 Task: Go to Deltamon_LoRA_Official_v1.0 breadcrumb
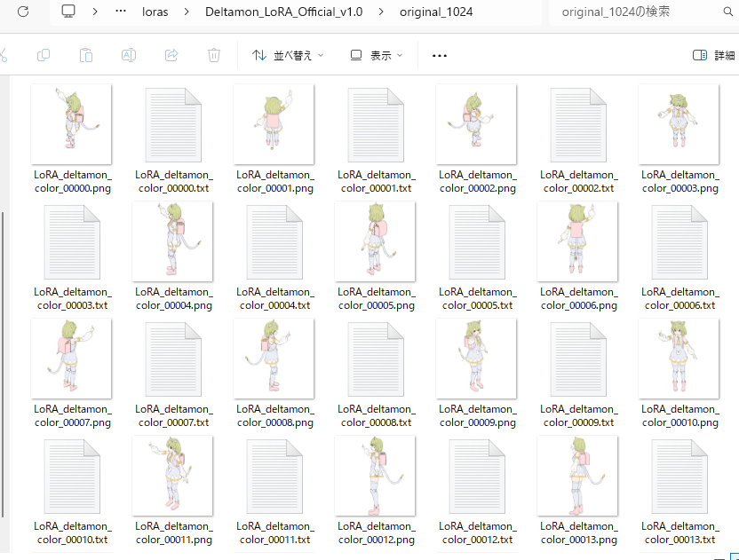283,12
